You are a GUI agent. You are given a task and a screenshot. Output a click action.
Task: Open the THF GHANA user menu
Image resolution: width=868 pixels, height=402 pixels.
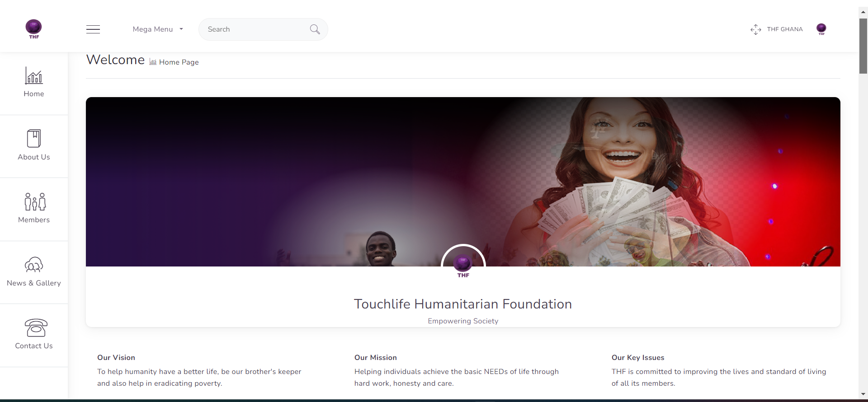[785, 29]
